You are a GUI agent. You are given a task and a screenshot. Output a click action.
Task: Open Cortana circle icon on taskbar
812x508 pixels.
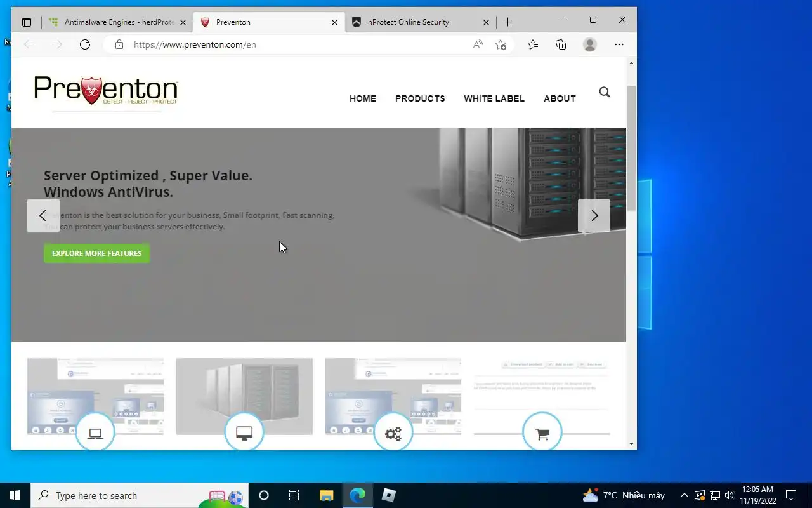[x=264, y=495]
